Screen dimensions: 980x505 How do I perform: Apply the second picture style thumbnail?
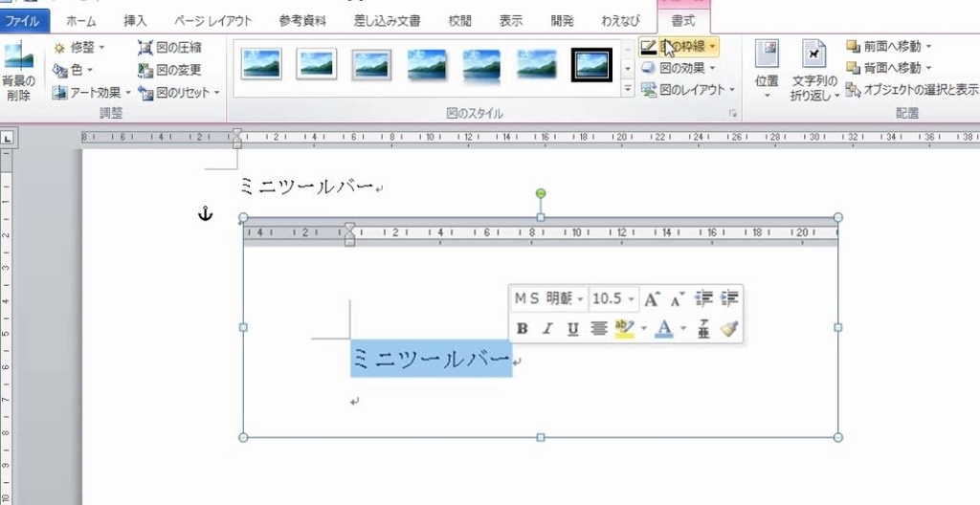[x=316, y=64]
